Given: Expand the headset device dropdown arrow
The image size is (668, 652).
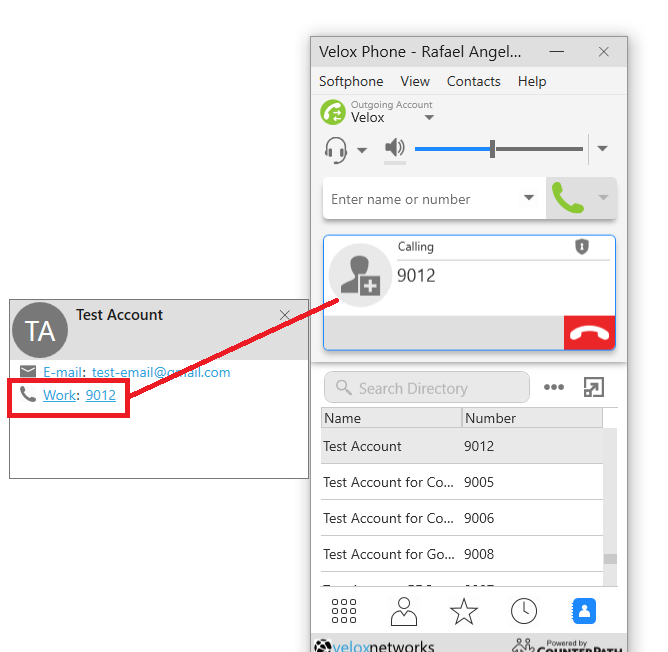Looking at the screenshot, I should point(362,150).
